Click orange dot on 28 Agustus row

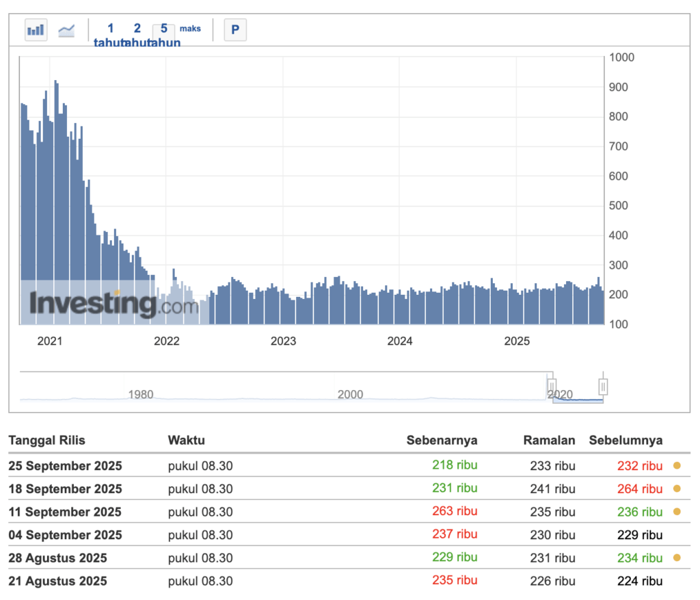(x=676, y=558)
